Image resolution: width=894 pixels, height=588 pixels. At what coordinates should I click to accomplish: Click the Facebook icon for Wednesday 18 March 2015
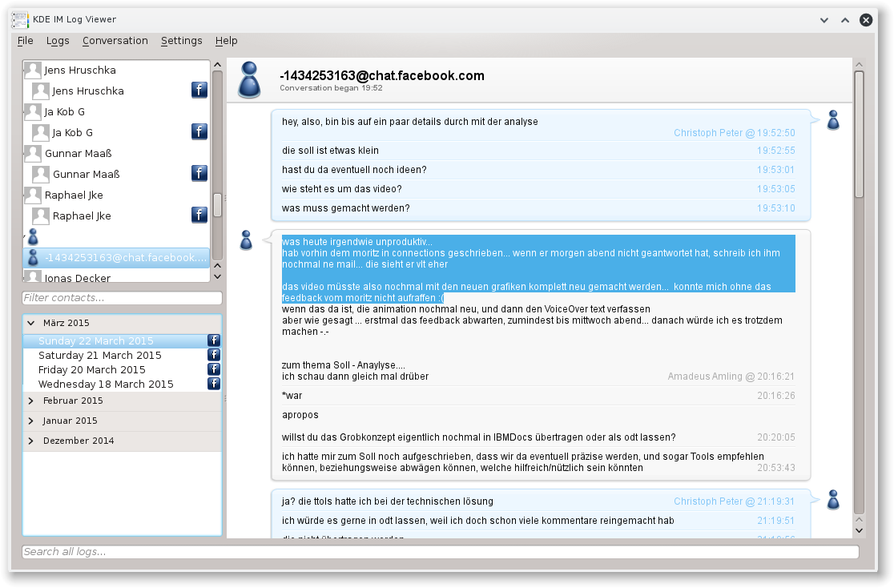coord(214,383)
